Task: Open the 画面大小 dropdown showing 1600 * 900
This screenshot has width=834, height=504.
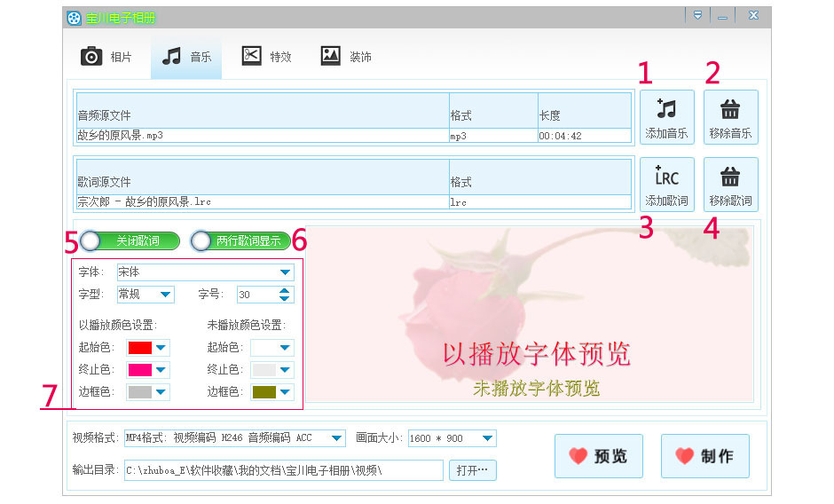Action: (452, 438)
